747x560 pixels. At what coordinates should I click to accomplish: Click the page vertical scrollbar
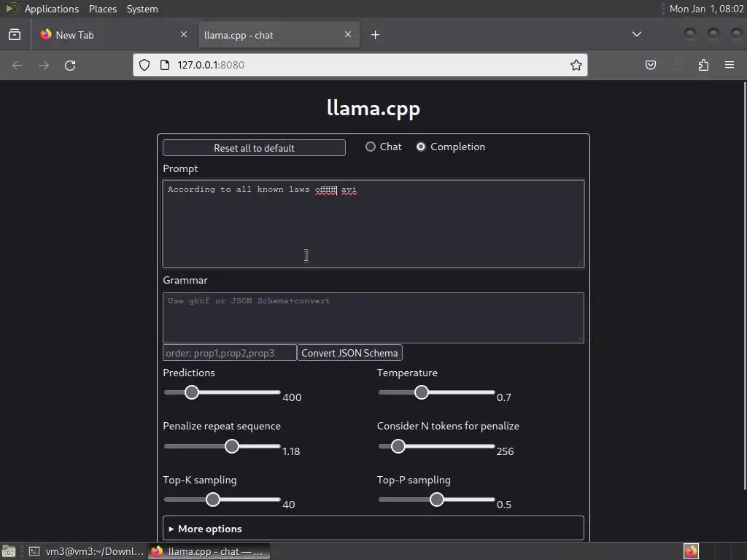[744, 286]
